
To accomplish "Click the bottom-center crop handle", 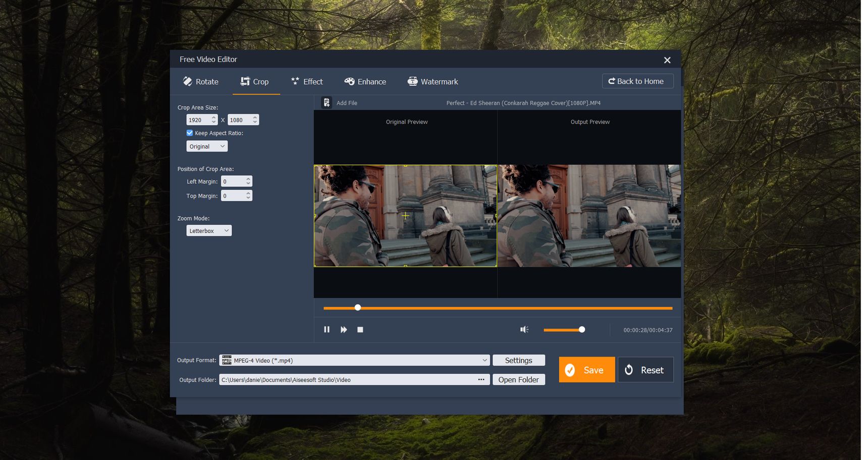I will coord(405,266).
